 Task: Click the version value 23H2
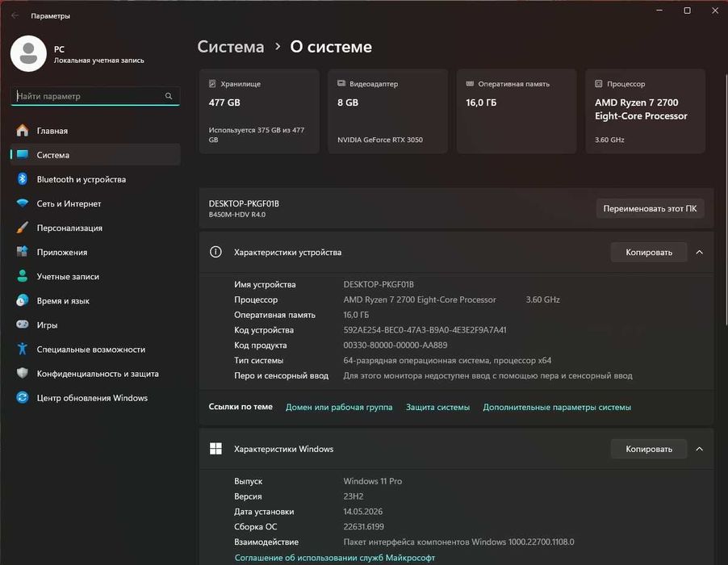tap(354, 496)
